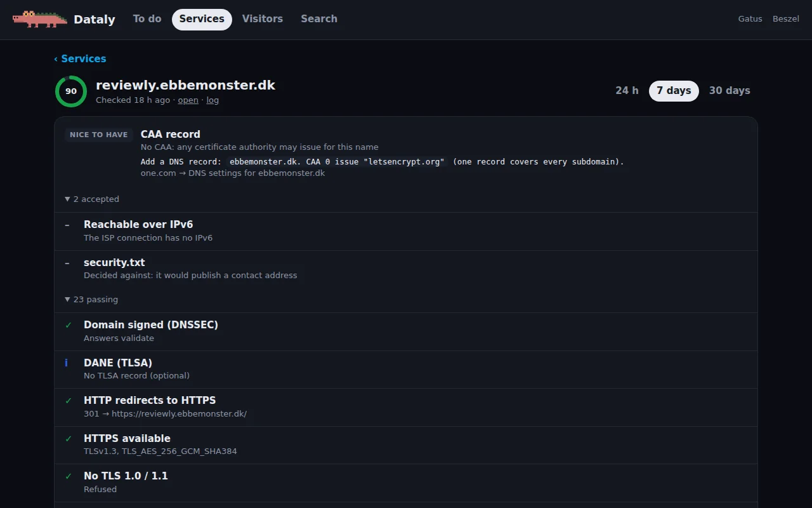This screenshot has height=508, width=812.
Task: Click the blue info icon beside DANE (TLSA)
Action: [66, 363]
